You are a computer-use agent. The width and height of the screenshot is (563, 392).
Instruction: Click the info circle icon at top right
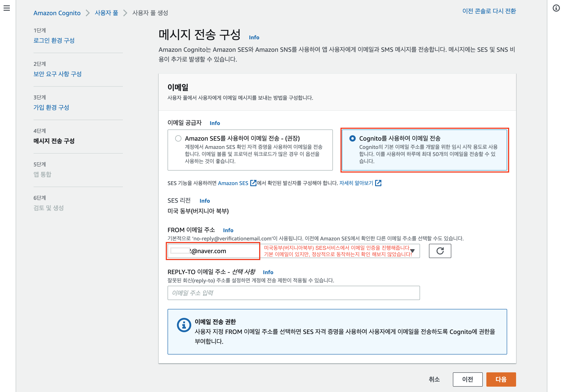556,8
